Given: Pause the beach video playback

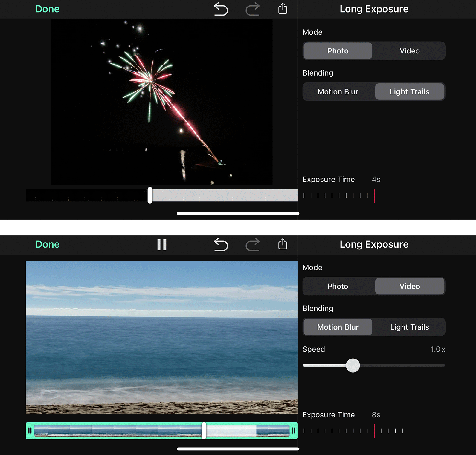Looking at the screenshot, I should tap(162, 245).
